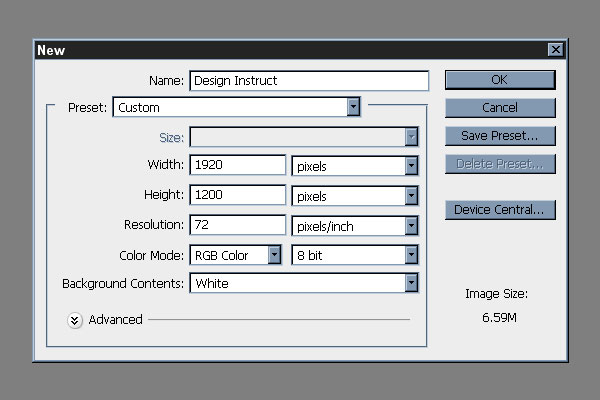600x400 pixels.
Task: Click the New dialog title
Action: (x=51, y=50)
